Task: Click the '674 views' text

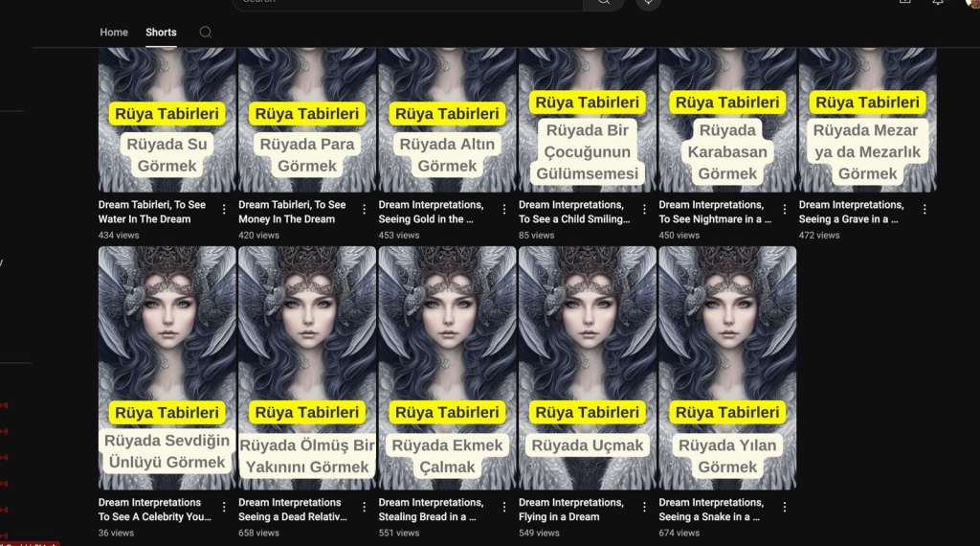Action: (x=679, y=533)
